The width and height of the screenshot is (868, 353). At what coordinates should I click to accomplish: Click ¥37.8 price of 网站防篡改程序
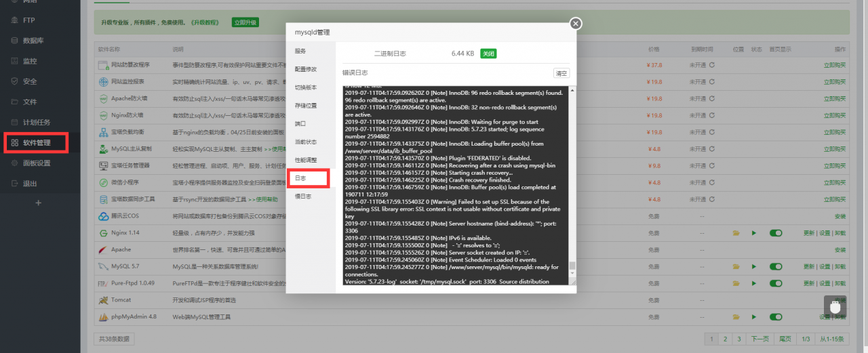point(654,65)
